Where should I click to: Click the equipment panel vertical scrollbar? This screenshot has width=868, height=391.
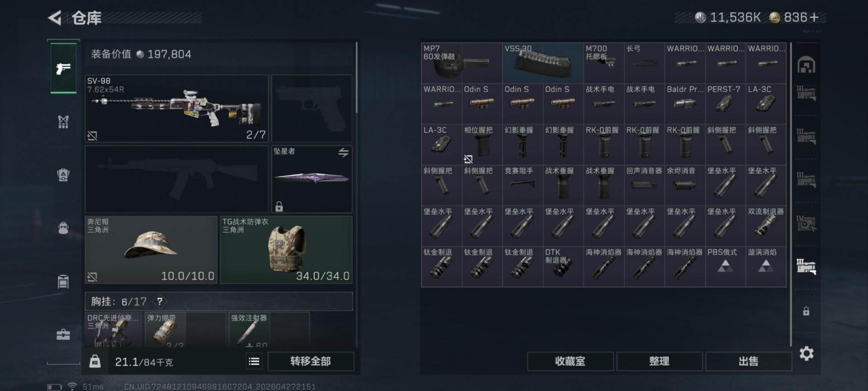(x=356, y=78)
